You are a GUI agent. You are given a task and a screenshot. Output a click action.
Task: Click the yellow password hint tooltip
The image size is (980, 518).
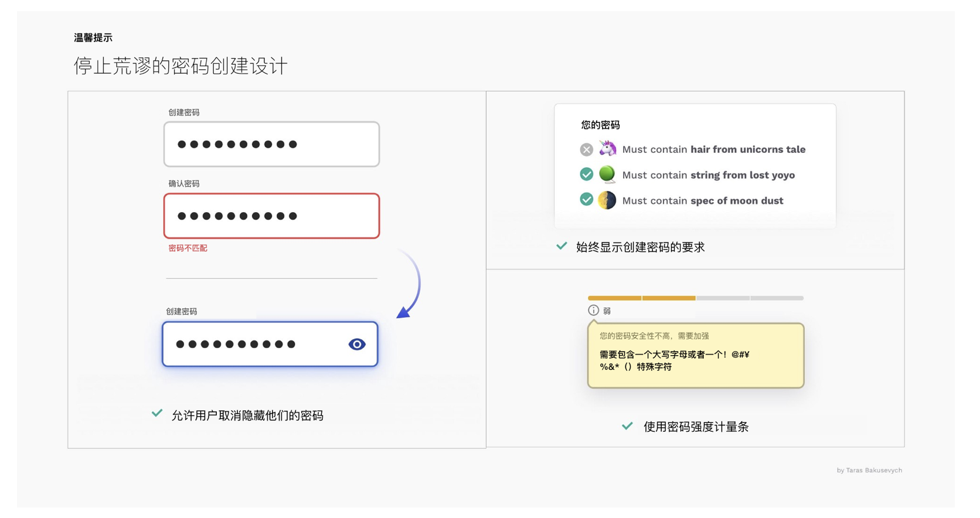(696, 356)
